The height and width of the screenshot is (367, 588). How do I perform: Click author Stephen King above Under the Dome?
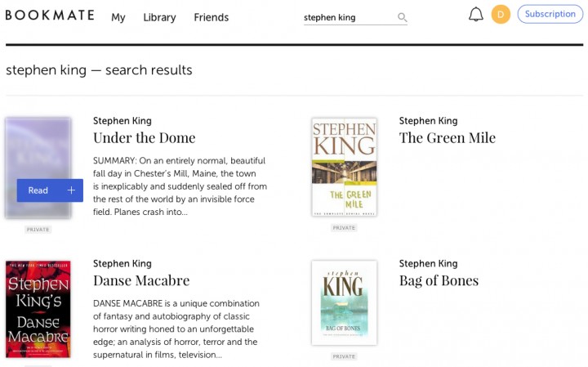[122, 121]
